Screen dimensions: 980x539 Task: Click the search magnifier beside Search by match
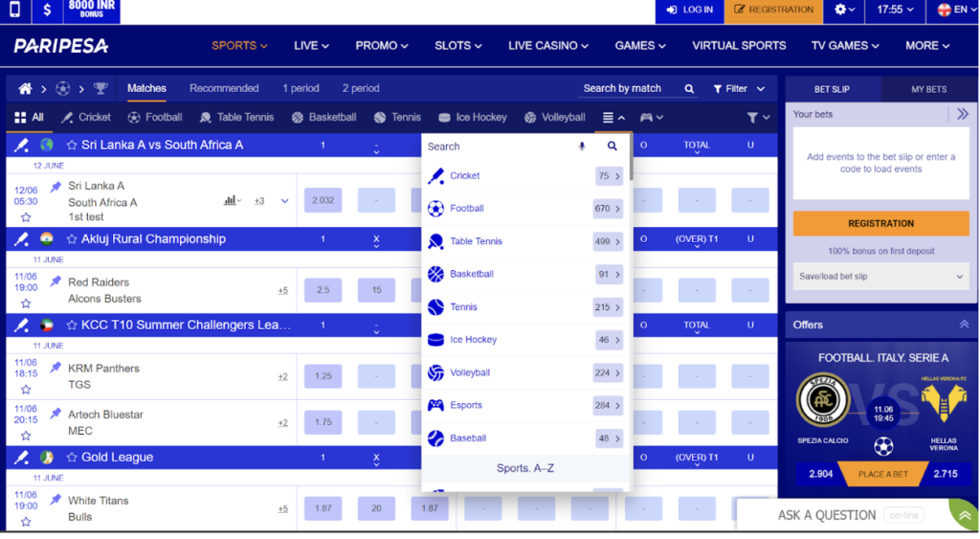(689, 89)
